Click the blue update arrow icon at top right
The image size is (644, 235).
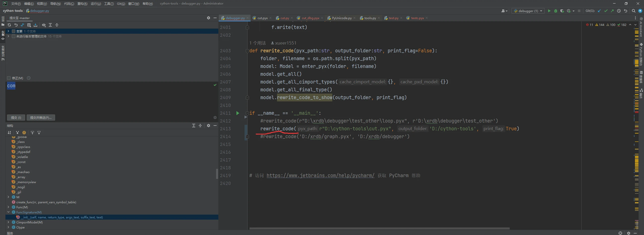coord(640,11)
